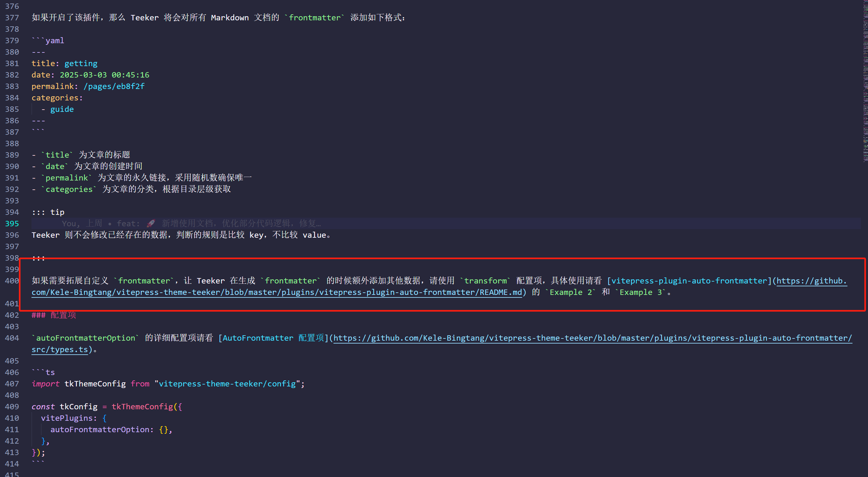This screenshot has height=477, width=868.
Task: Click the '- guide' list entry
Action: [57, 109]
